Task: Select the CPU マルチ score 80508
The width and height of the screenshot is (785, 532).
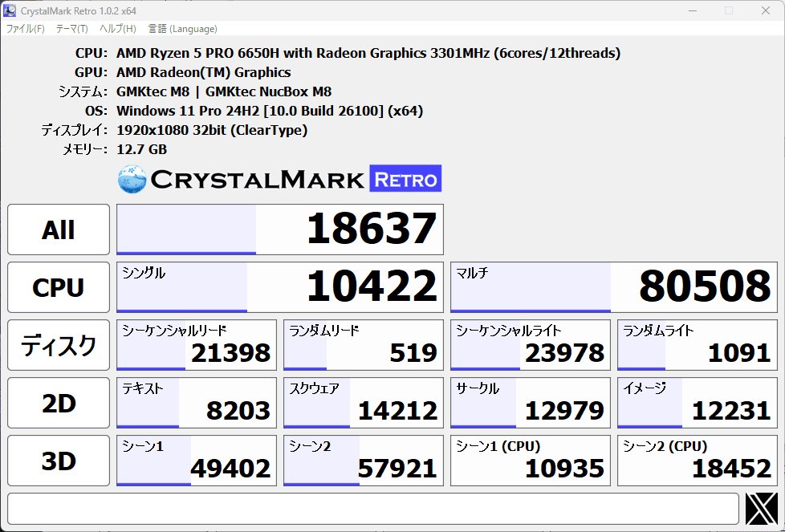Action: tap(614, 287)
